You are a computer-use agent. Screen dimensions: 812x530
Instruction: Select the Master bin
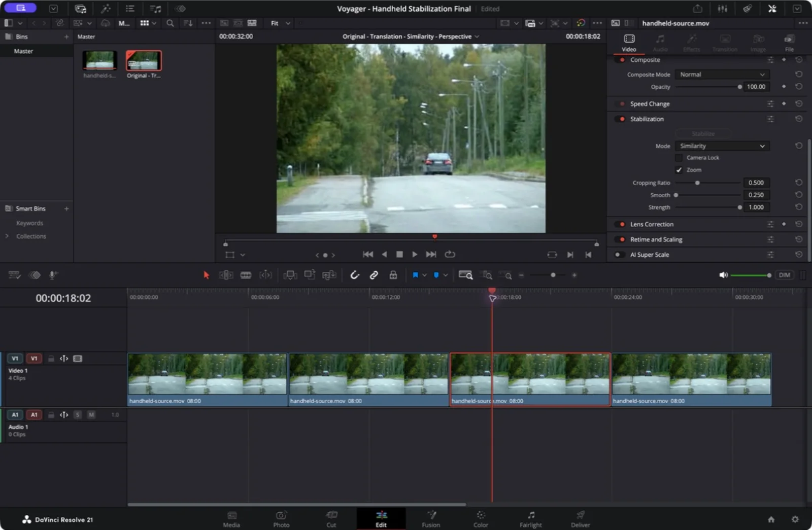[x=23, y=51]
